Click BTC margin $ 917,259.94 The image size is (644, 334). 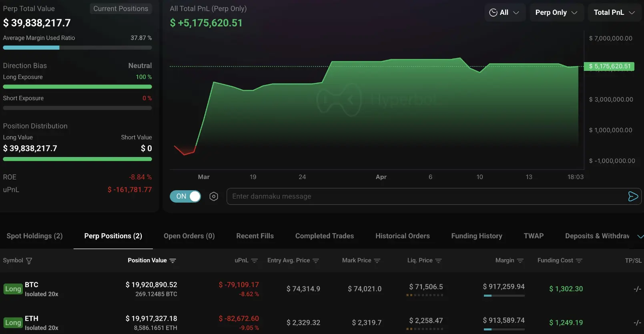[x=504, y=286]
